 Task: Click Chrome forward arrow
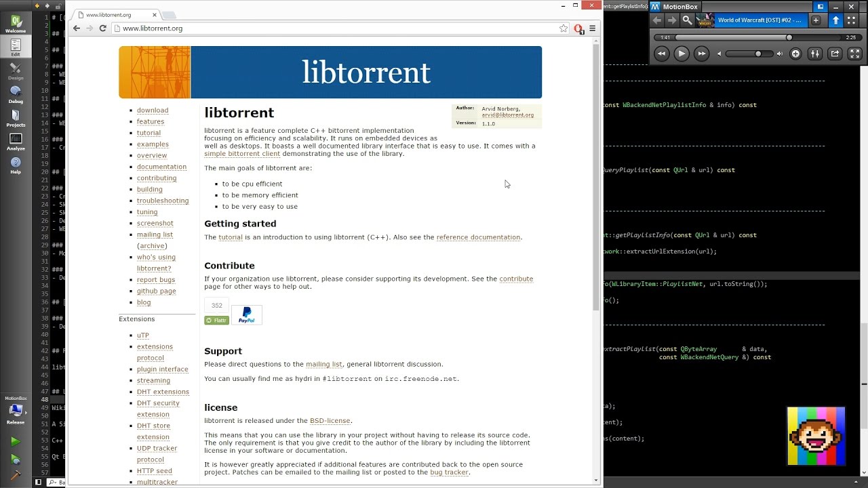[x=90, y=28]
